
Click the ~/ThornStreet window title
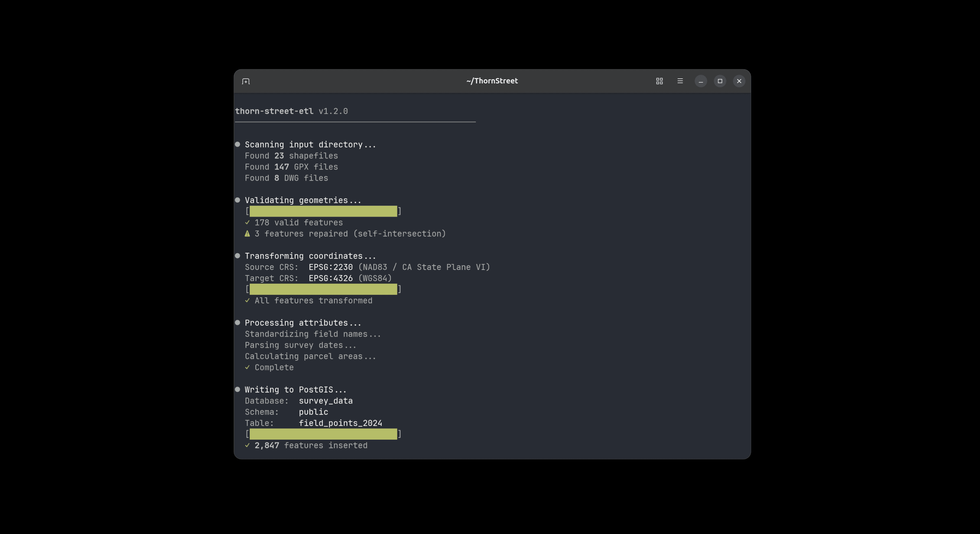point(491,81)
